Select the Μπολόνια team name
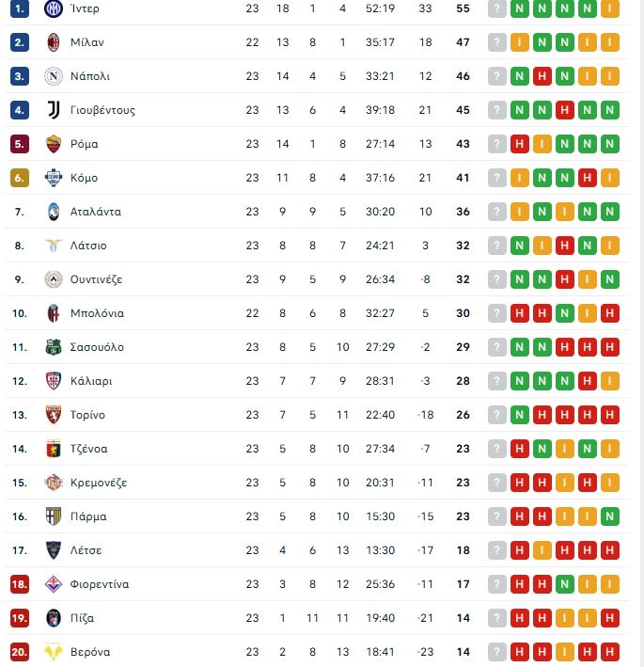This screenshot has width=644, height=667. (97, 313)
